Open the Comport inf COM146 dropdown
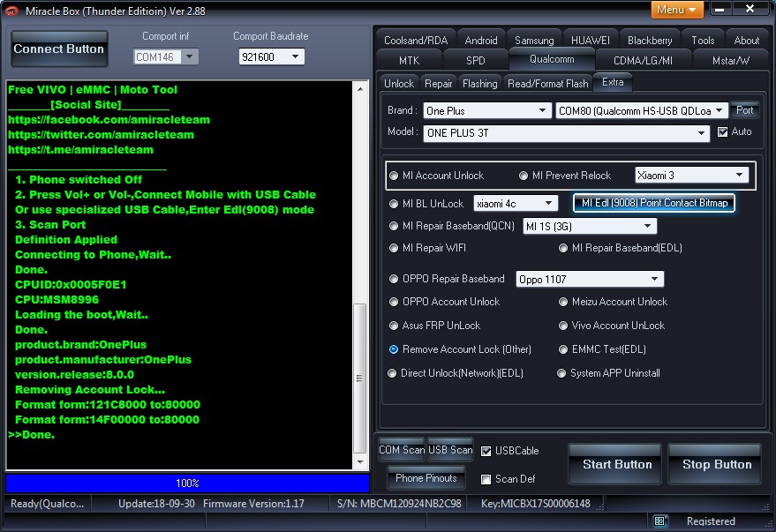776x532 pixels. (165, 56)
